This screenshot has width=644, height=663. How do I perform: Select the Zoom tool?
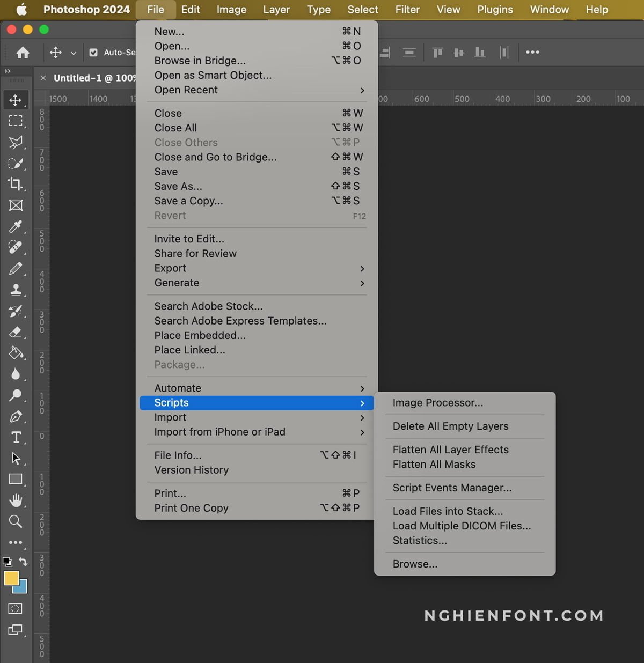point(16,521)
